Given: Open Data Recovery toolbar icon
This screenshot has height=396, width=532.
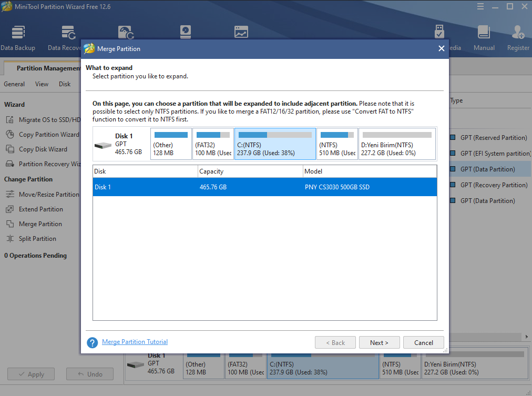Looking at the screenshot, I should click(x=68, y=33).
